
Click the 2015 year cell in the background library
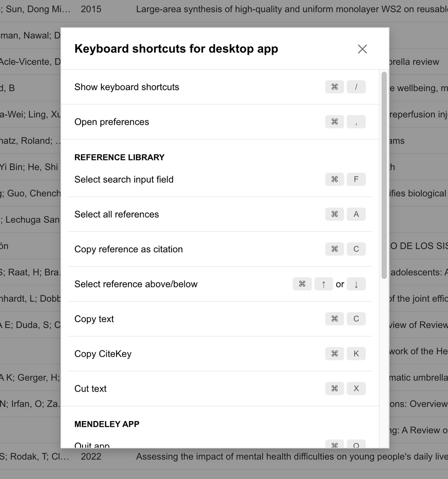[91, 9]
